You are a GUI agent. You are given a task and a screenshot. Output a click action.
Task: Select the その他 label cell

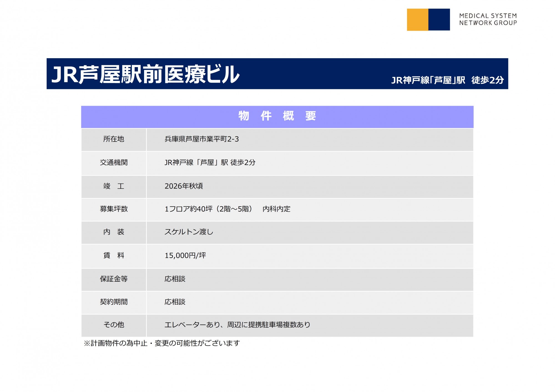point(113,325)
